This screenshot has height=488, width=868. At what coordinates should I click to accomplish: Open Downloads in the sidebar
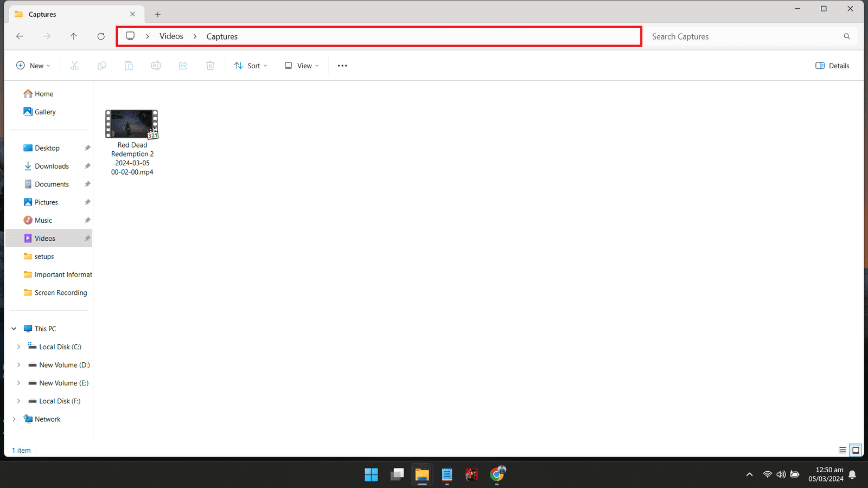52,166
